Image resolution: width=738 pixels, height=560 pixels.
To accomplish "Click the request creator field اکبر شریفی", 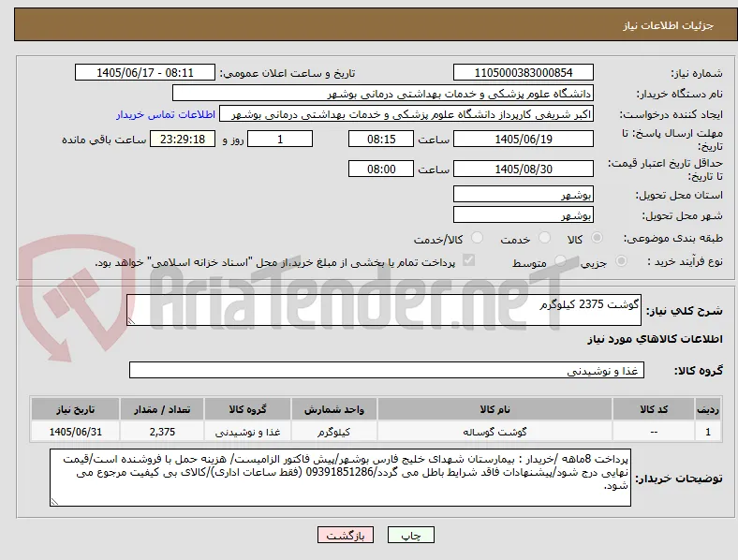I will (406, 114).
